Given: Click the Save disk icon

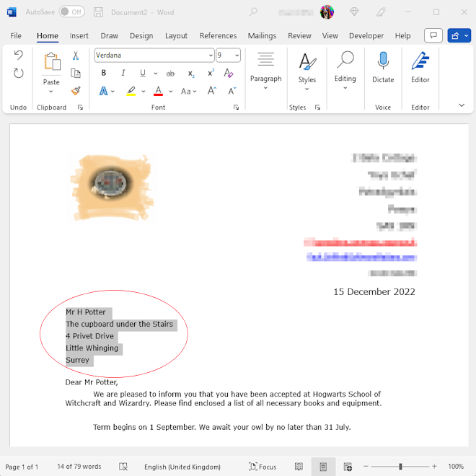Looking at the screenshot, I should coord(98,12).
